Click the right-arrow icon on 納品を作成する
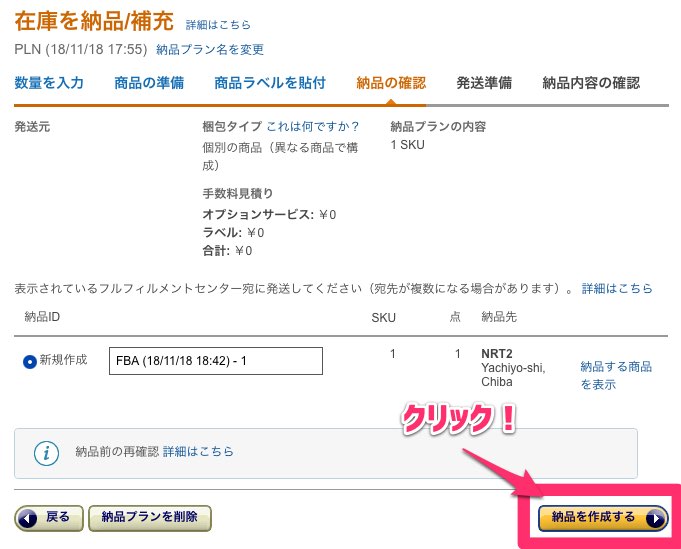 [x=655, y=518]
